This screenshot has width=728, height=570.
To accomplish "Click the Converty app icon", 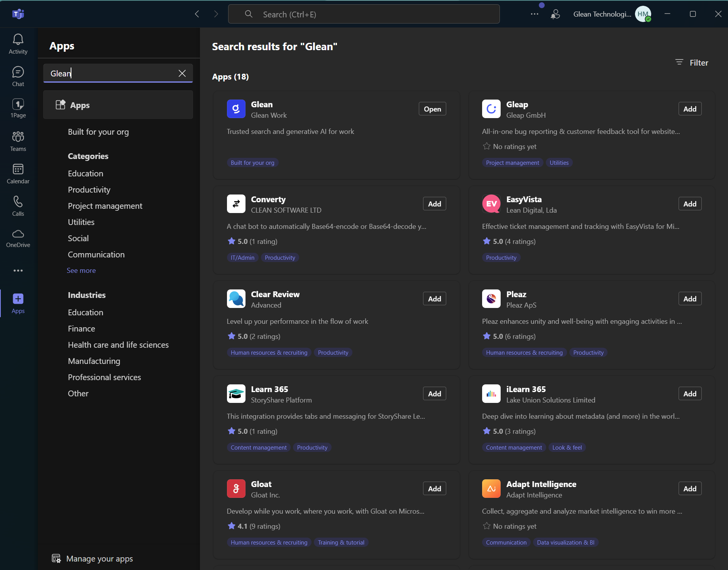I will click(x=236, y=204).
